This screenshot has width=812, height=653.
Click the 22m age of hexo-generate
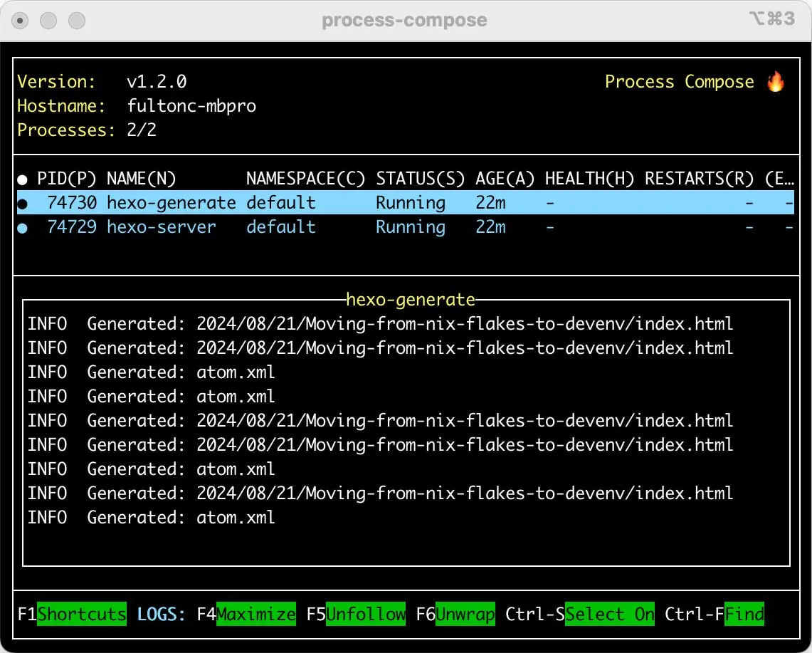490,203
